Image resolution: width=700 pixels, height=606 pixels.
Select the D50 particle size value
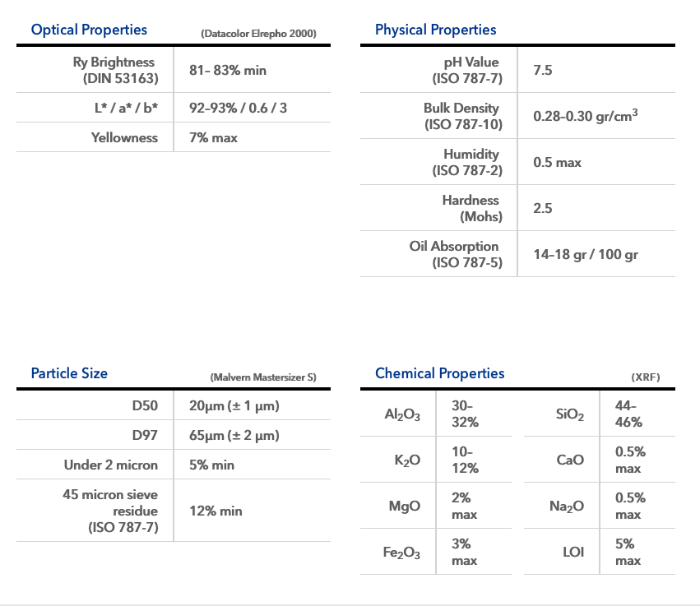pos(234,406)
